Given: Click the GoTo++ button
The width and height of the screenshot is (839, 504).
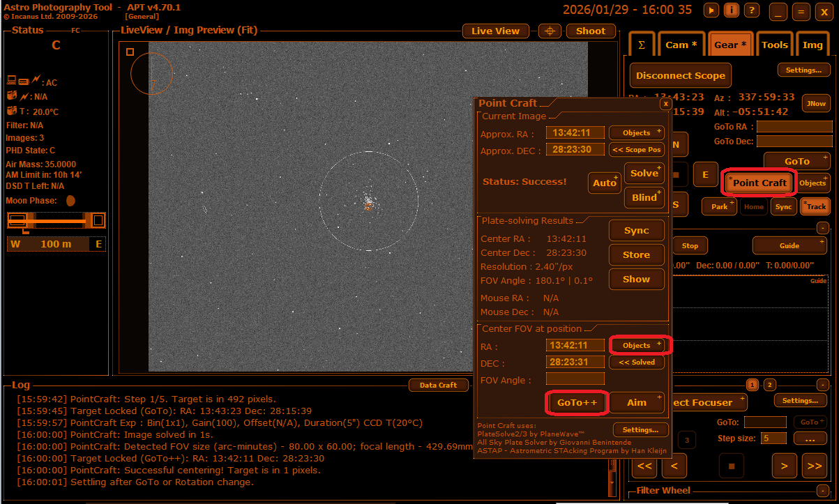Looking at the screenshot, I should tap(576, 402).
